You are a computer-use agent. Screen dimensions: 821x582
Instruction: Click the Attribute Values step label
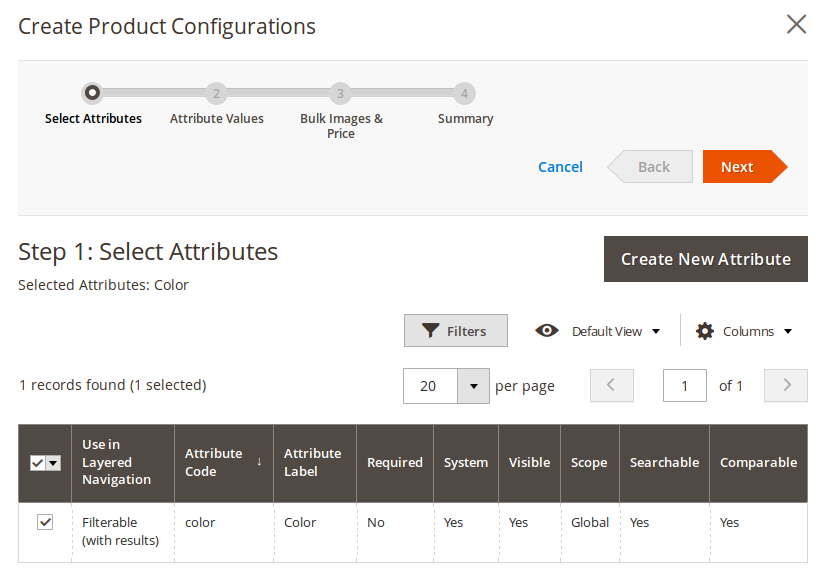tap(217, 119)
